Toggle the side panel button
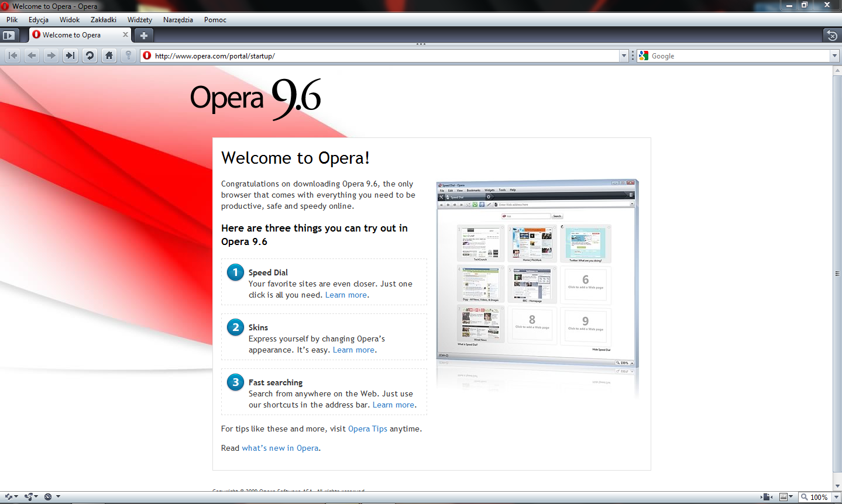The image size is (842, 504). (8, 35)
